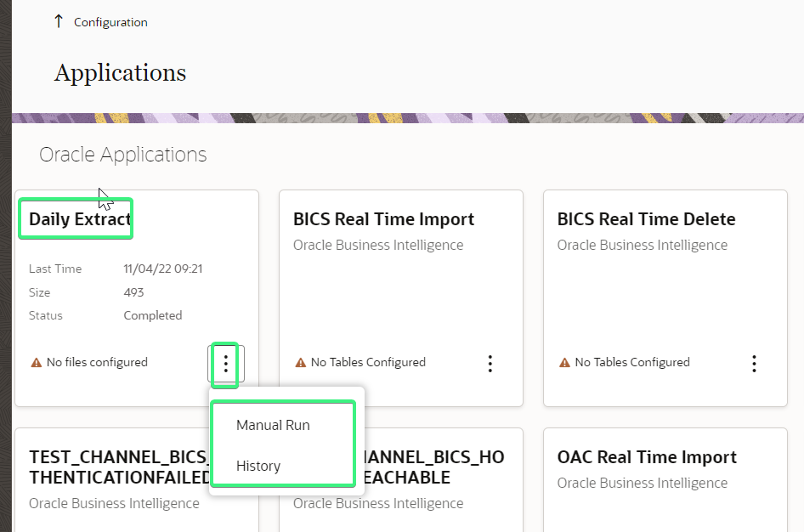This screenshot has width=804, height=532.
Task: Click the Last Time value 11/04/22 09:21
Action: (x=163, y=269)
